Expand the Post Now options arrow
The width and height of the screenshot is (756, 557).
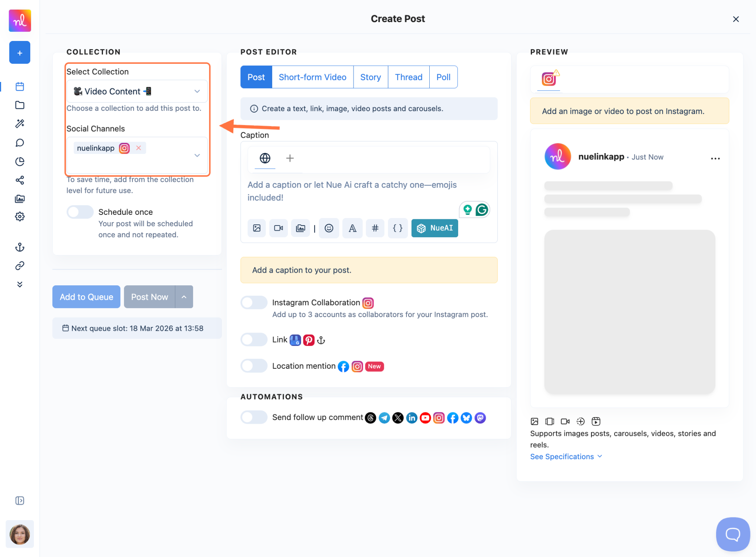tap(184, 297)
